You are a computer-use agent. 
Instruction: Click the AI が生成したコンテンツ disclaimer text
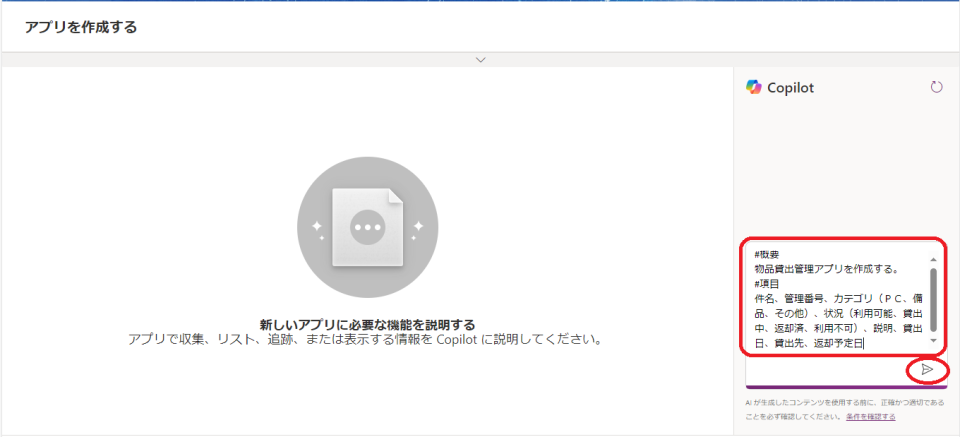click(x=844, y=409)
